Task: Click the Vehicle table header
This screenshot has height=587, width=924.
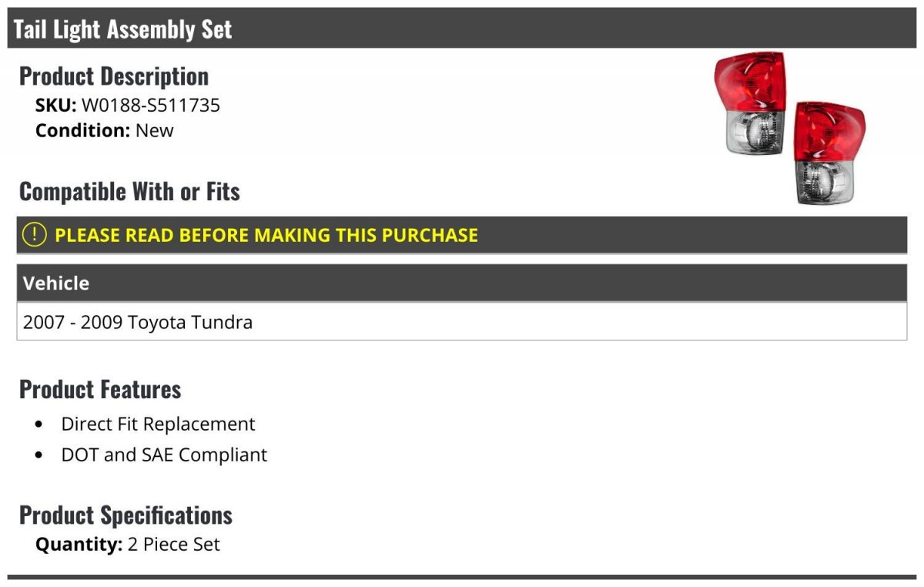Action: pyautogui.click(x=56, y=283)
